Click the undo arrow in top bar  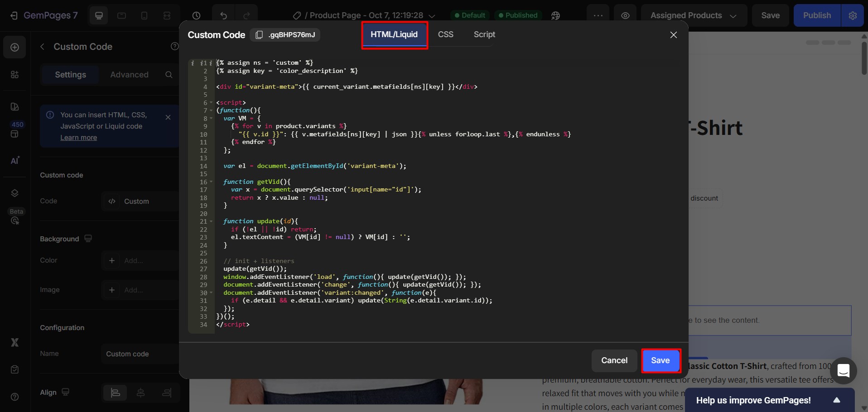pos(223,16)
